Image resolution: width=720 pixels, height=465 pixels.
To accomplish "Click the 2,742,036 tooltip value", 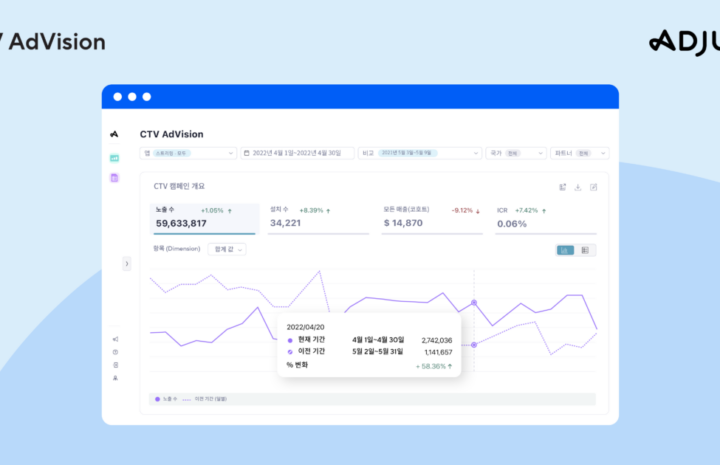I will pos(437,340).
